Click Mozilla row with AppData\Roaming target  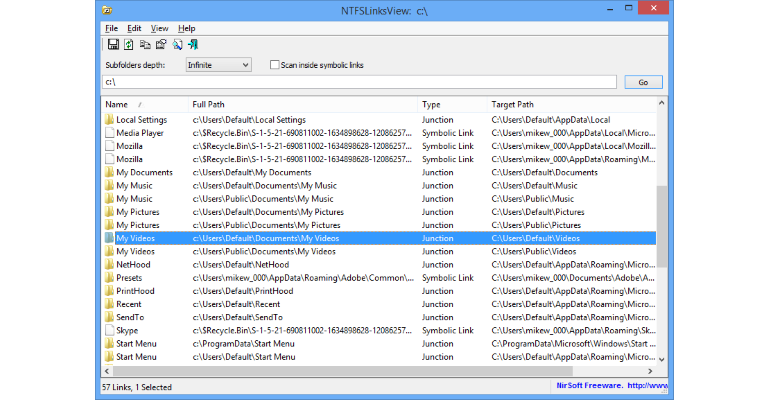tap(379, 160)
